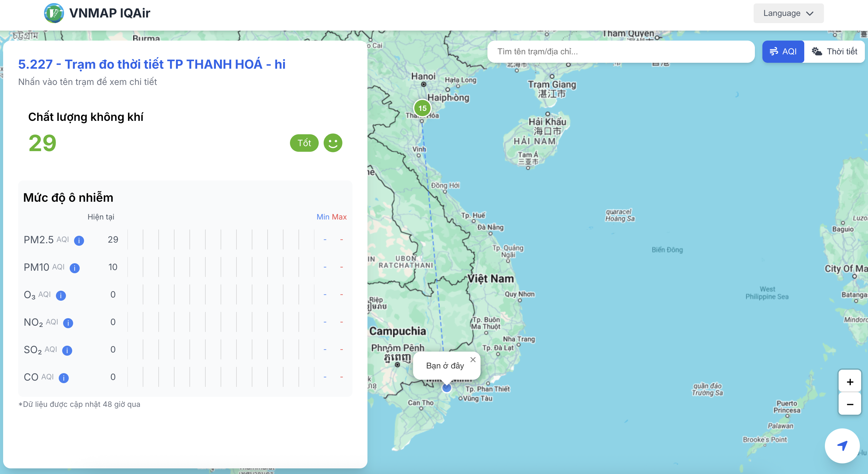Select the Max column header

[340, 217]
